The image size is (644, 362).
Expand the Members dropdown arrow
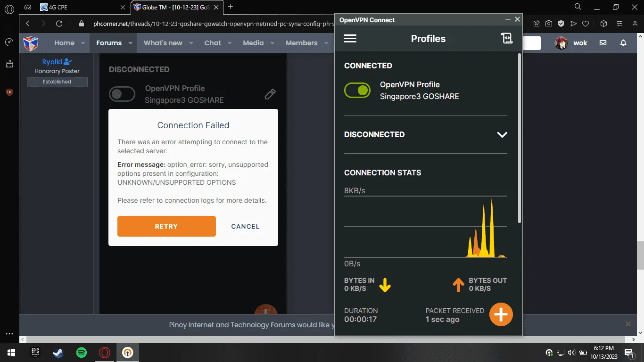click(x=326, y=43)
